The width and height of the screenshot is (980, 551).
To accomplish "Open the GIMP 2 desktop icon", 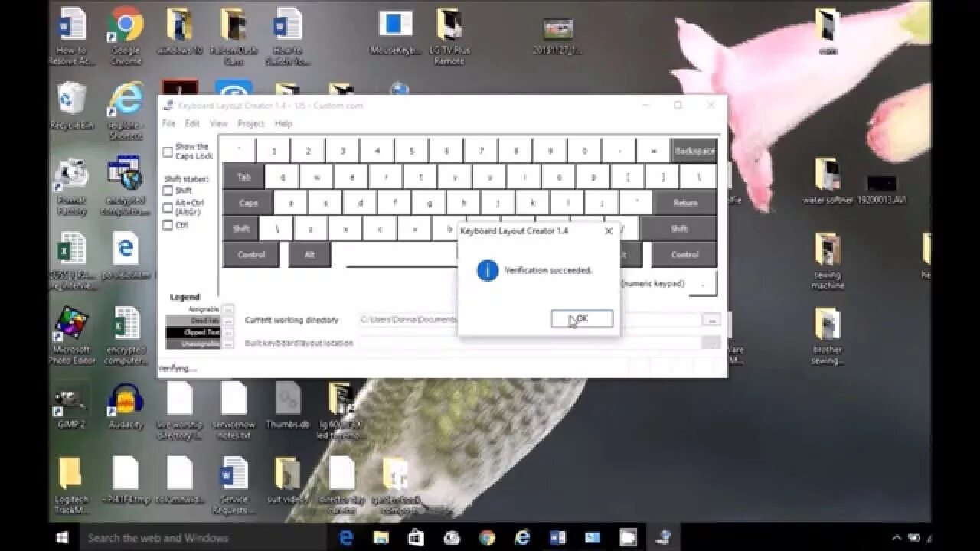I will [71, 406].
